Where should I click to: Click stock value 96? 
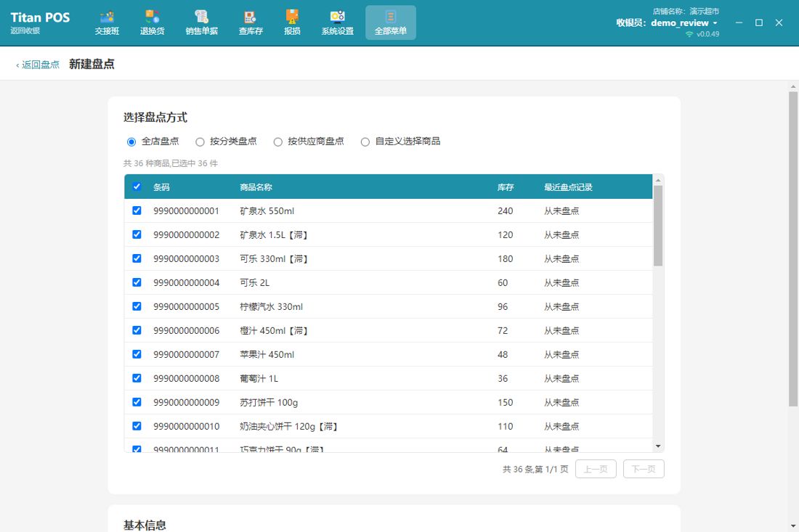(503, 306)
